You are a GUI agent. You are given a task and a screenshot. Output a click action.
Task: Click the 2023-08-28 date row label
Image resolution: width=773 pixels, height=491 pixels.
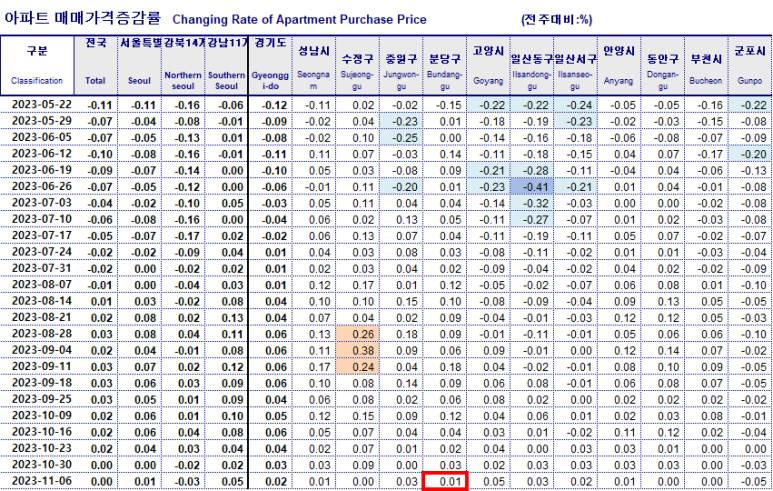(42, 333)
